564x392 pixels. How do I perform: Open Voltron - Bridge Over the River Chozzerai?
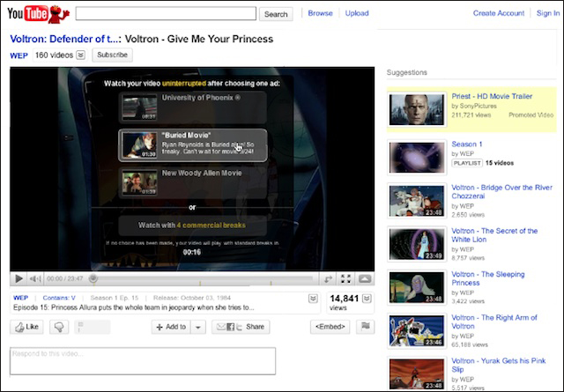tap(501, 192)
